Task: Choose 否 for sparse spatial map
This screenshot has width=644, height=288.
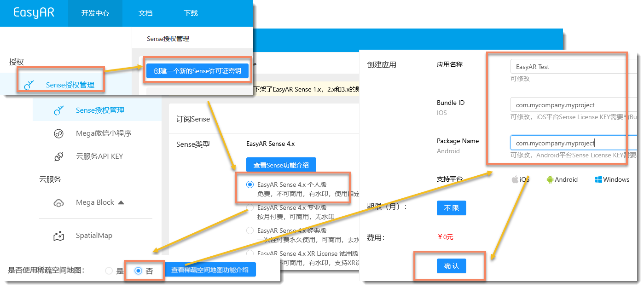Action: 138,271
